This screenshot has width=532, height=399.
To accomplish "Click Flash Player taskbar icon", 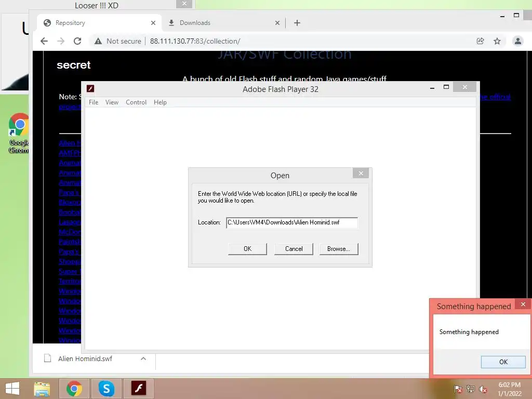I will click(x=138, y=389).
